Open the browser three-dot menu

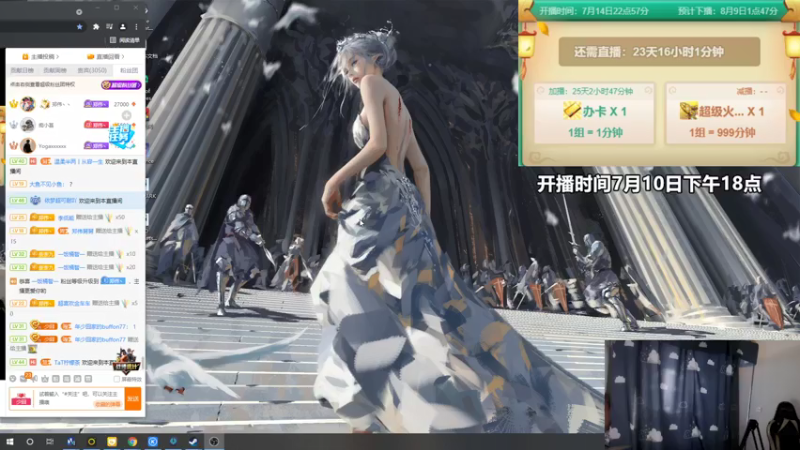136,27
